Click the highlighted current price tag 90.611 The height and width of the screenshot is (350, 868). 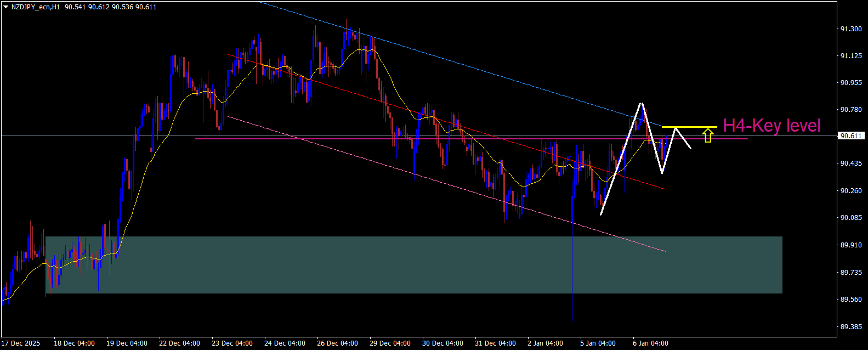tap(851, 136)
